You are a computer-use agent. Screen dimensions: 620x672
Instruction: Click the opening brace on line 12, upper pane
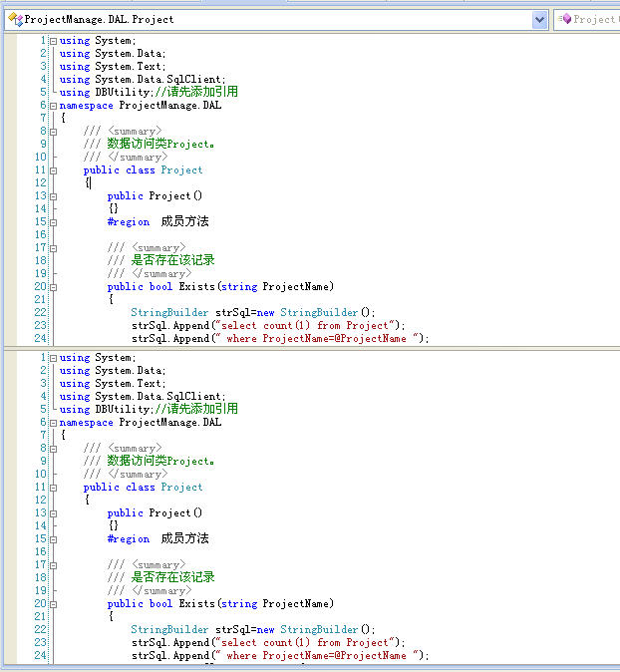tap(87, 183)
